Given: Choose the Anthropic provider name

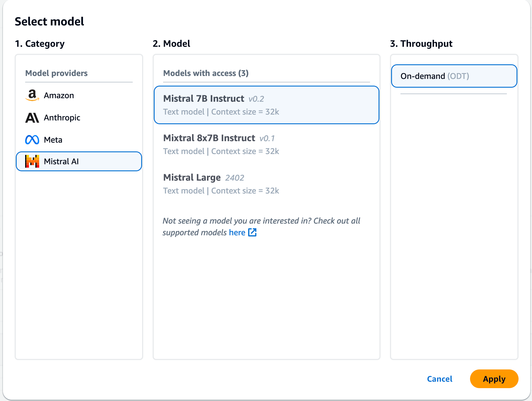Looking at the screenshot, I should click(x=62, y=117).
